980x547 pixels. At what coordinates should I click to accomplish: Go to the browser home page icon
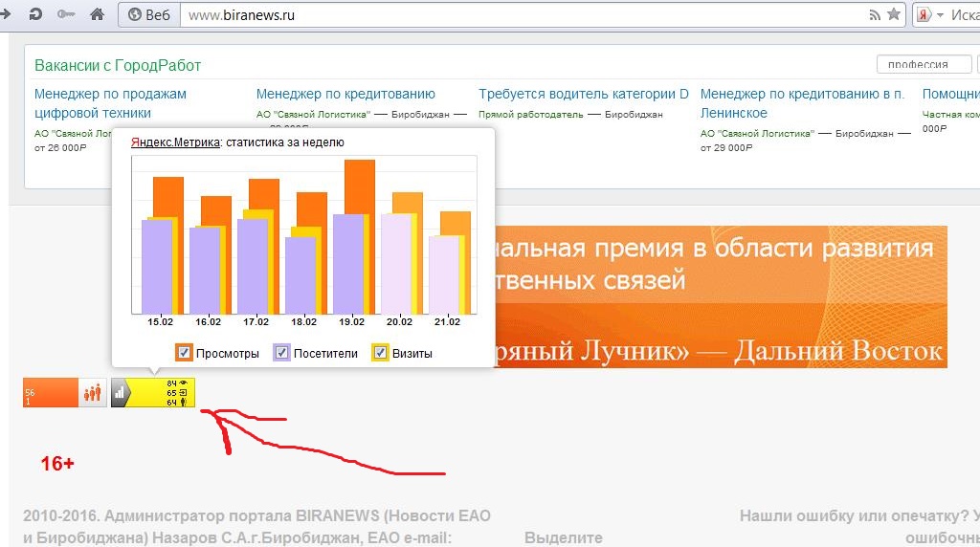97,13
